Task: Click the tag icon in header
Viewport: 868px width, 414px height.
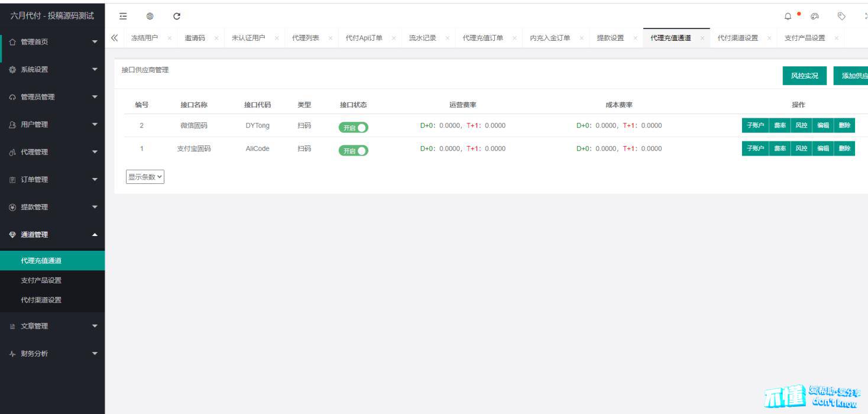Action: pyautogui.click(x=841, y=17)
